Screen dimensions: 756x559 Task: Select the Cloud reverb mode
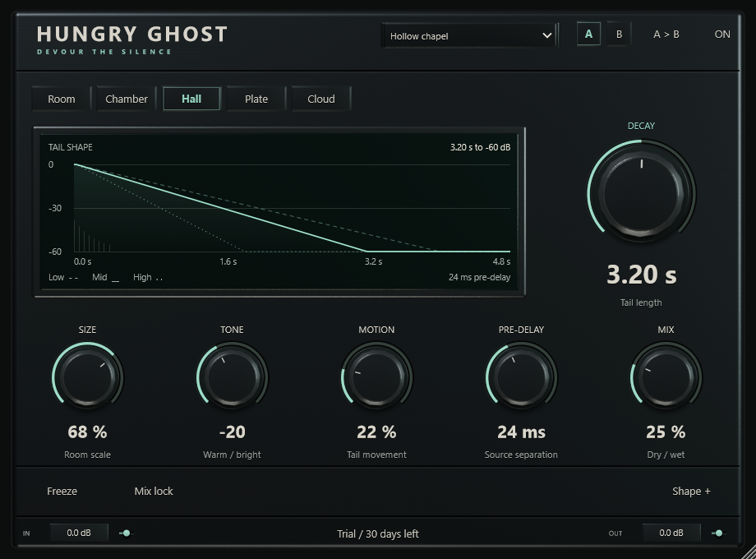pos(321,99)
